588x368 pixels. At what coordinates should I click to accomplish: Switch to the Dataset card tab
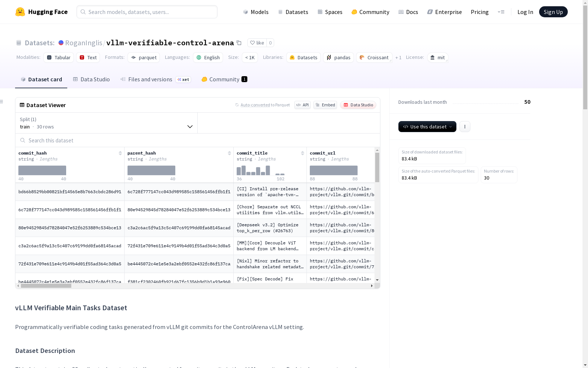[41, 79]
